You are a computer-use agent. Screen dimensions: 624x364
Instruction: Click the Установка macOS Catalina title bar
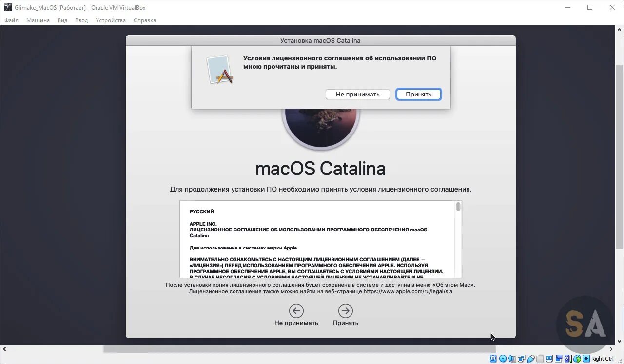click(320, 40)
